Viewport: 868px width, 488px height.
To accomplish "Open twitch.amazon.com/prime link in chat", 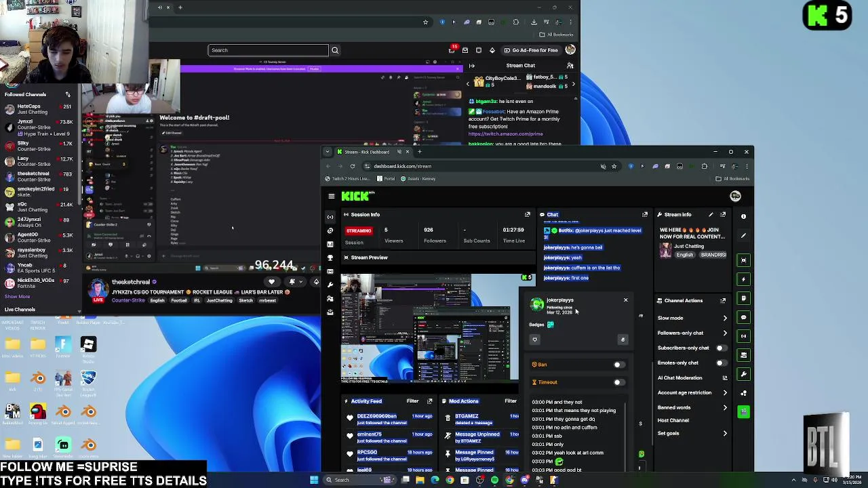I will point(505,134).
